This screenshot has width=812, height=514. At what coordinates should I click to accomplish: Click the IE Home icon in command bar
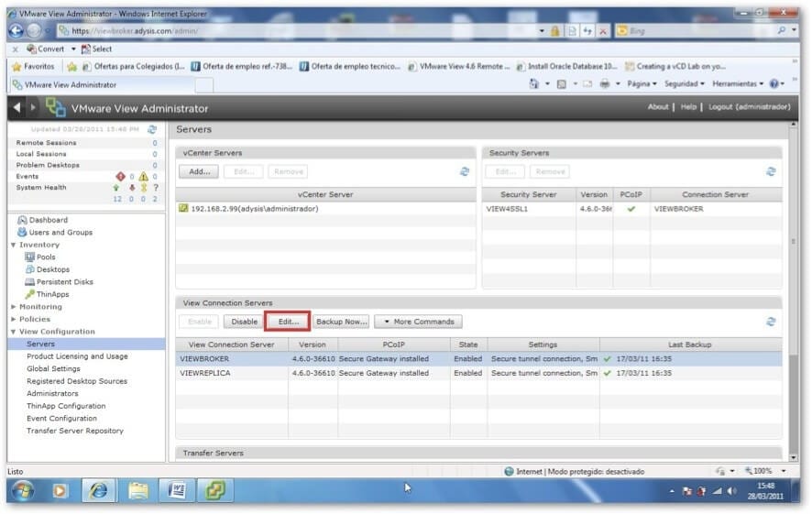534,84
